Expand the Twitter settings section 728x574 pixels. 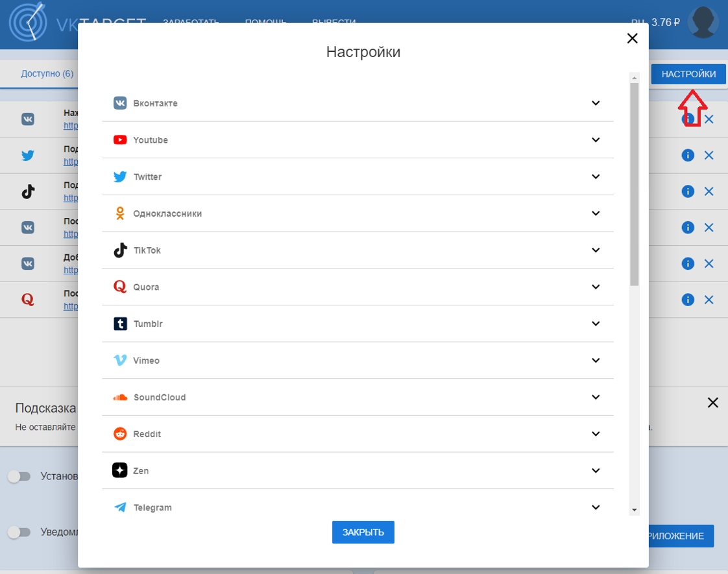[596, 176]
